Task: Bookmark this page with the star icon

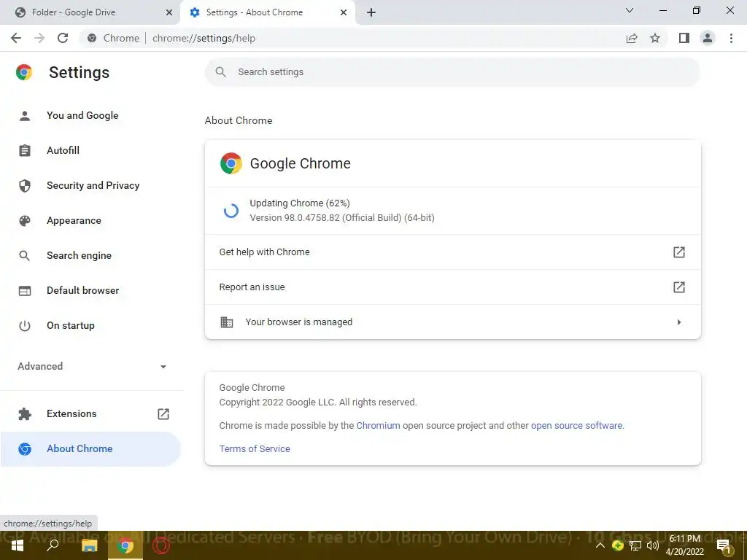Action: (655, 38)
